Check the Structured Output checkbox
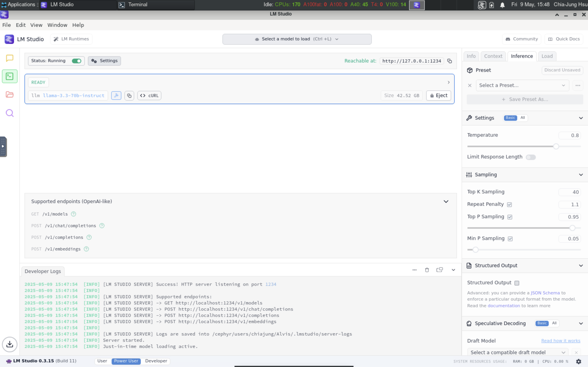This screenshot has height=367, width=588. click(x=517, y=283)
